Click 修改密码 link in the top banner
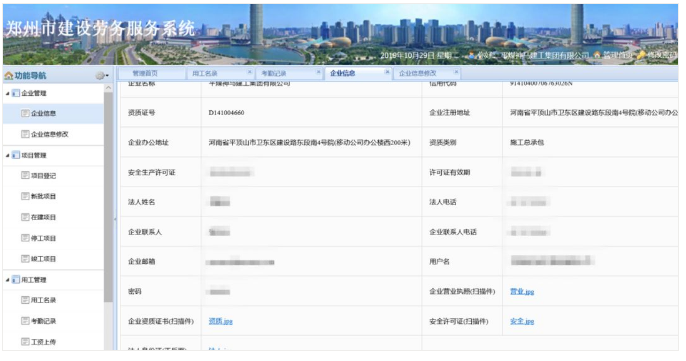 [661, 55]
